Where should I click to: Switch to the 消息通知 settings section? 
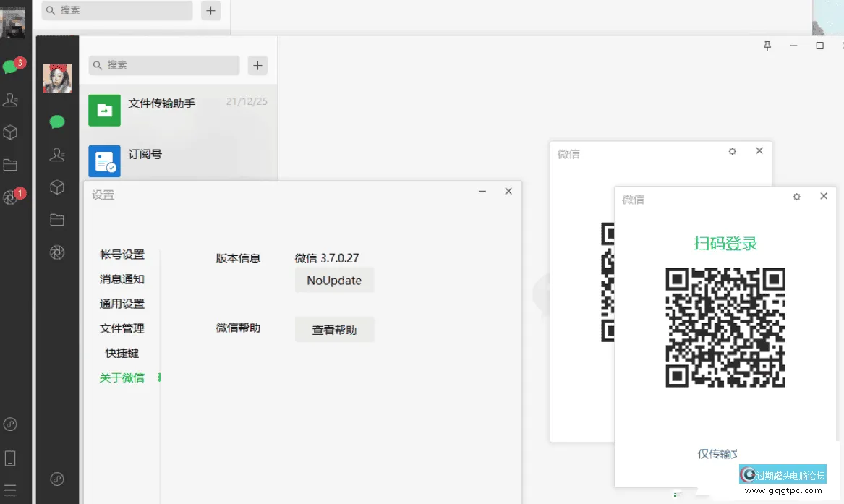[121, 279]
